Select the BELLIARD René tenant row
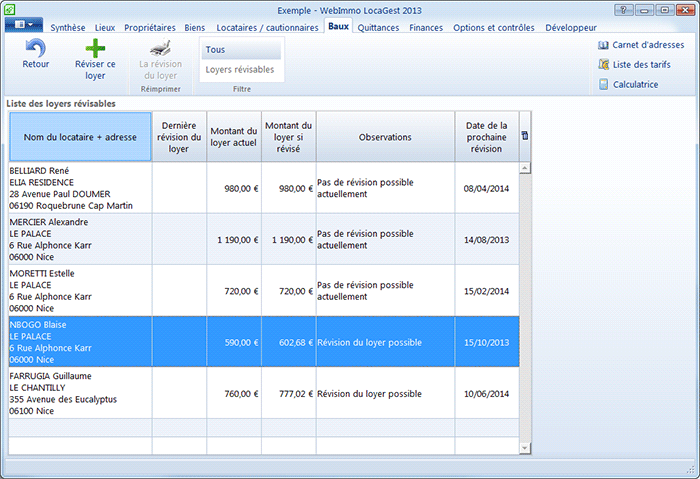The height and width of the screenshot is (479, 700). pyautogui.click(x=80, y=188)
